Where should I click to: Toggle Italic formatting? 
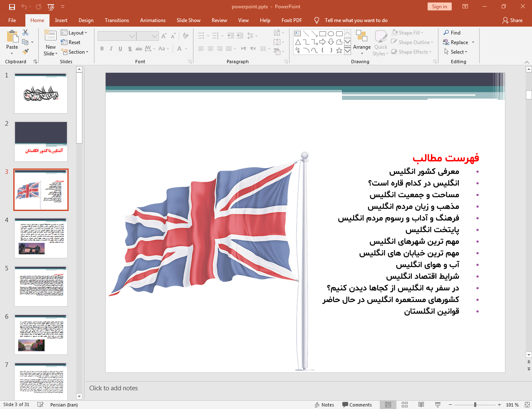pos(111,49)
